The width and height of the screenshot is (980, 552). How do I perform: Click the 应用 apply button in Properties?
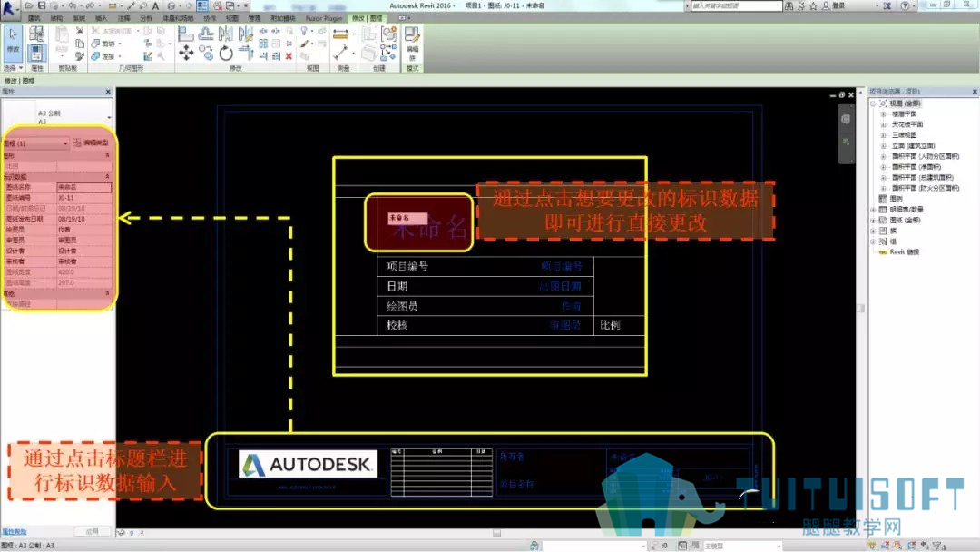click(92, 531)
